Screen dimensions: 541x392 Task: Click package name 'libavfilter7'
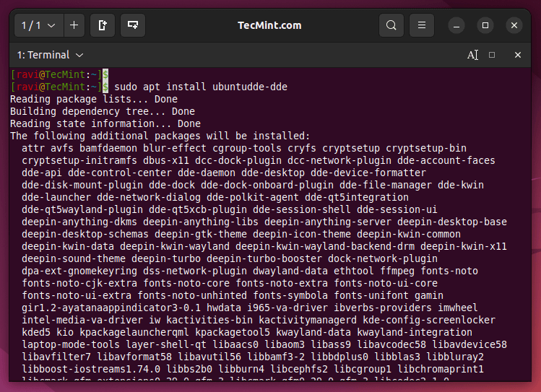click(x=56, y=357)
